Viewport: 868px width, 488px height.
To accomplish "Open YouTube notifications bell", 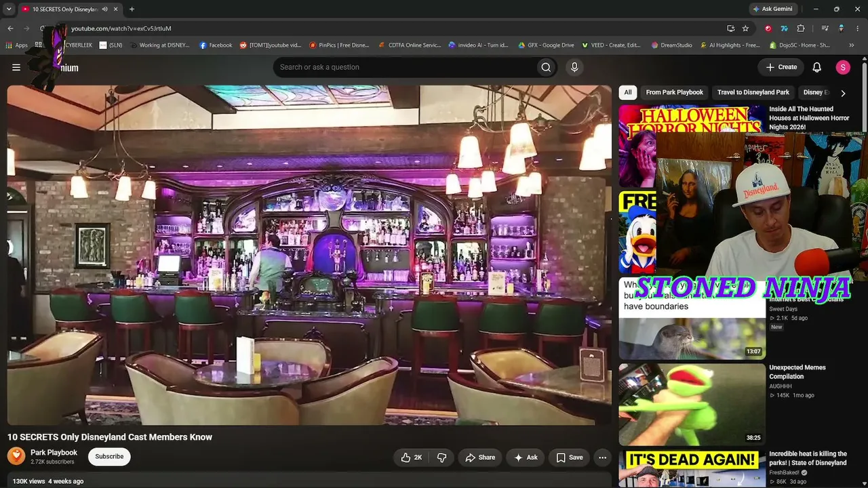I will (x=817, y=67).
